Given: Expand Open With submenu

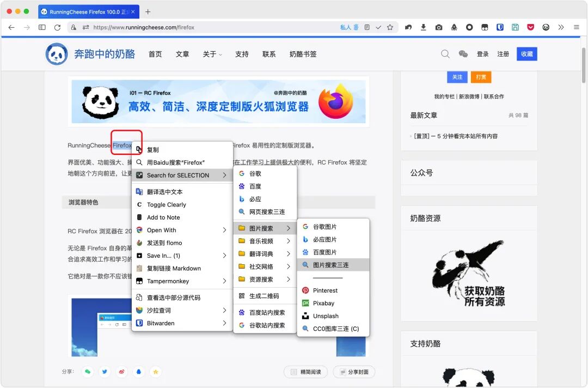Looking at the screenshot, I should coord(182,230).
